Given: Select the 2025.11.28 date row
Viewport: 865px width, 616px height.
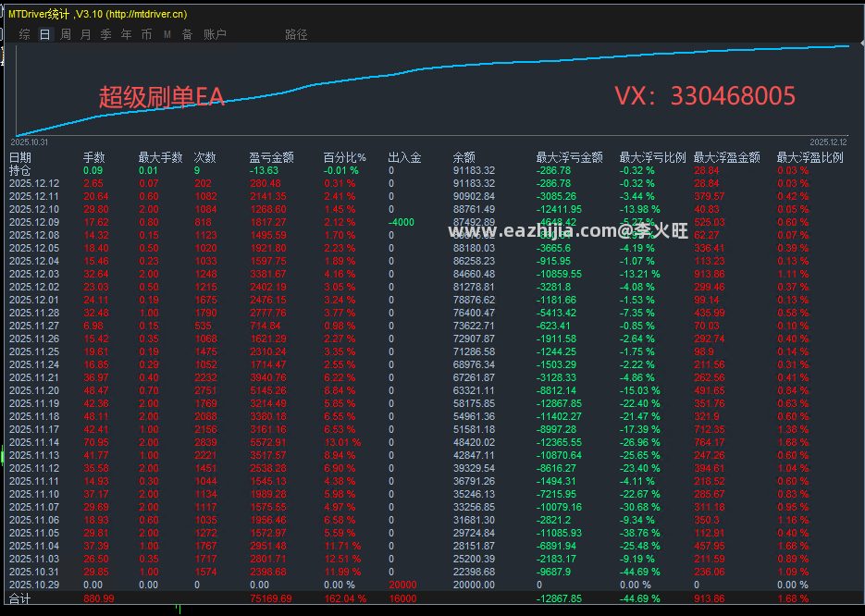Looking at the screenshot, I should [x=432, y=313].
